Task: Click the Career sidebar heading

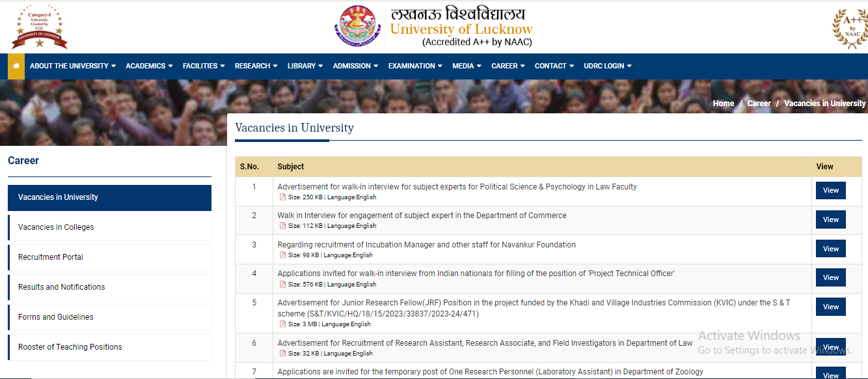Action: pos(23,161)
